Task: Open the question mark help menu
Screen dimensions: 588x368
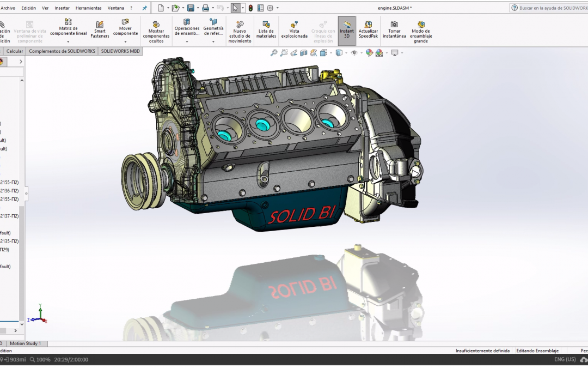Action: [x=131, y=8]
